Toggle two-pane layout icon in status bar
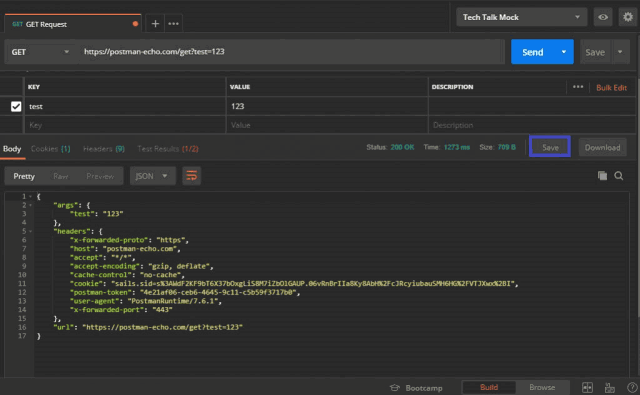Viewport: 640px width, 395px height. coord(587,388)
